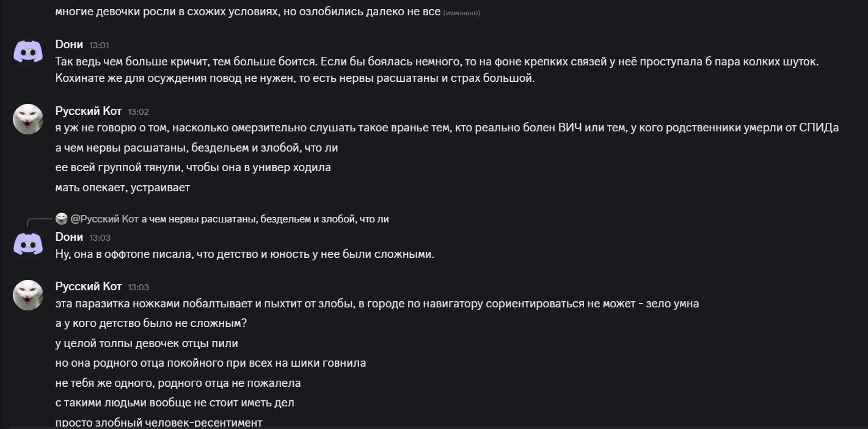Click message 'у целой толпы девочек отцы пили'
The height and width of the screenshot is (429, 868).
tap(147, 343)
